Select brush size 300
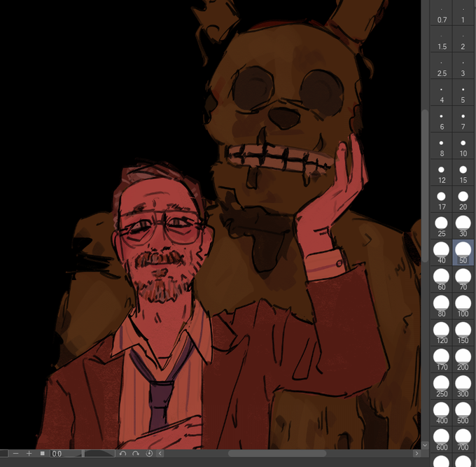The width and height of the screenshot is (476, 467). 463,386
